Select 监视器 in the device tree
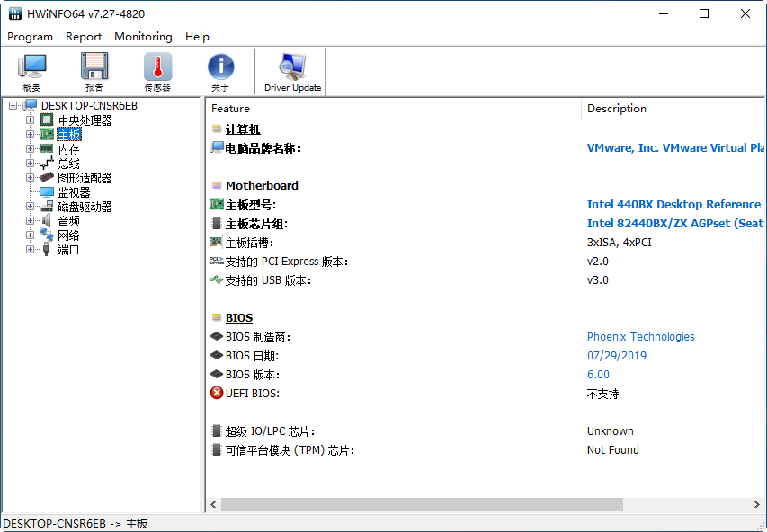This screenshot has width=767, height=532. [74, 192]
